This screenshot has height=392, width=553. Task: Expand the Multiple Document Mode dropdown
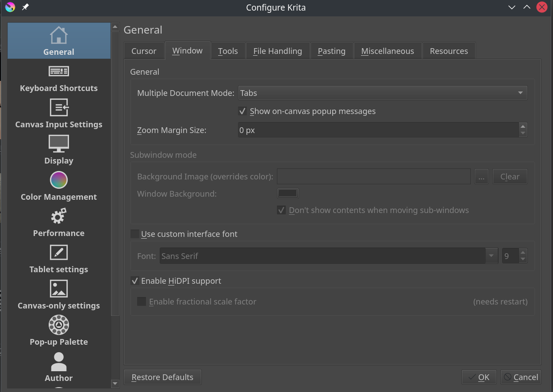pyautogui.click(x=382, y=93)
